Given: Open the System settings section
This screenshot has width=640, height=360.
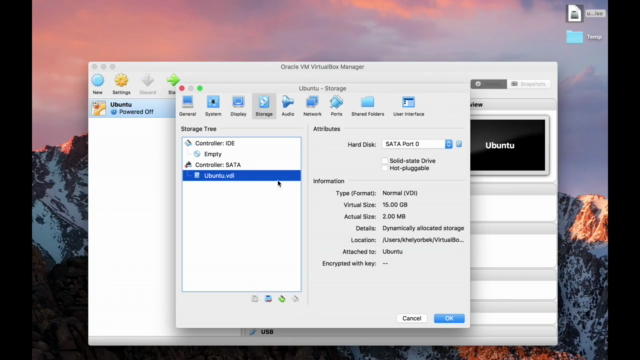Looking at the screenshot, I should click(x=213, y=106).
